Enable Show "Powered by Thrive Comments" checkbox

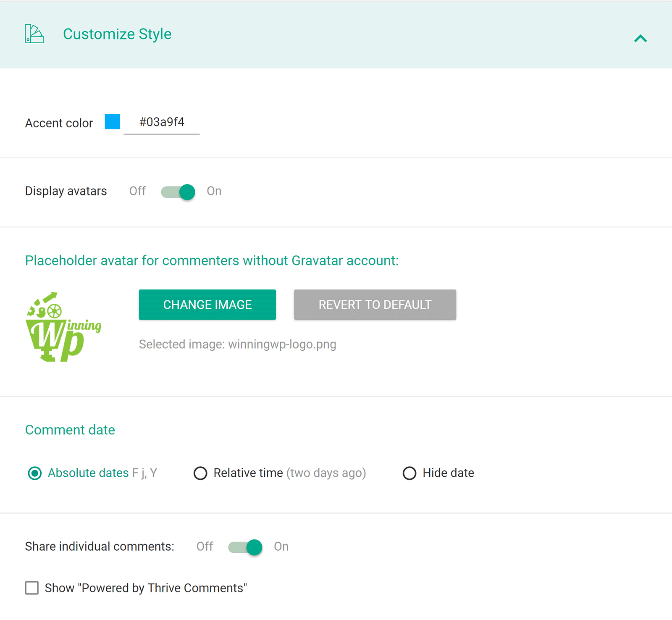click(32, 588)
